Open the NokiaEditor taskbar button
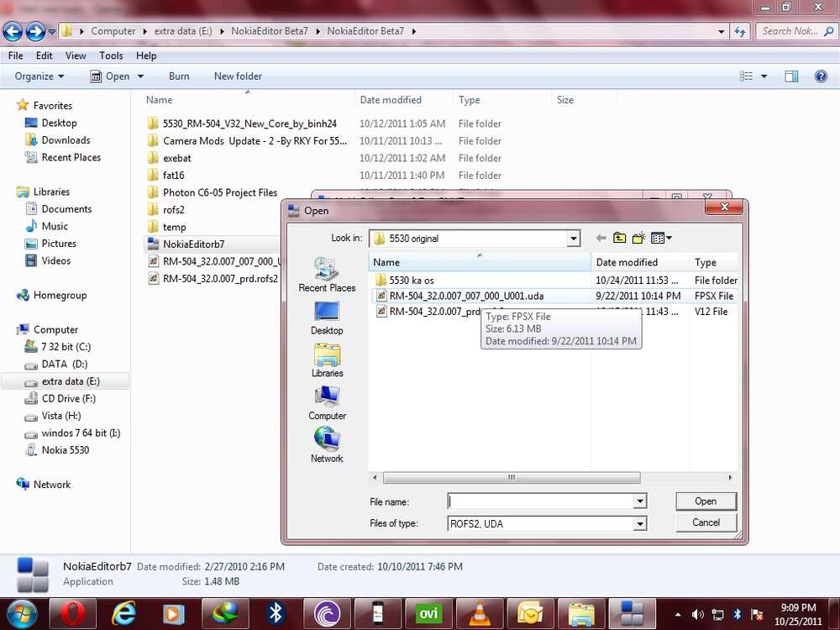Viewport: 840px width, 630px height. (x=632, y=613)
